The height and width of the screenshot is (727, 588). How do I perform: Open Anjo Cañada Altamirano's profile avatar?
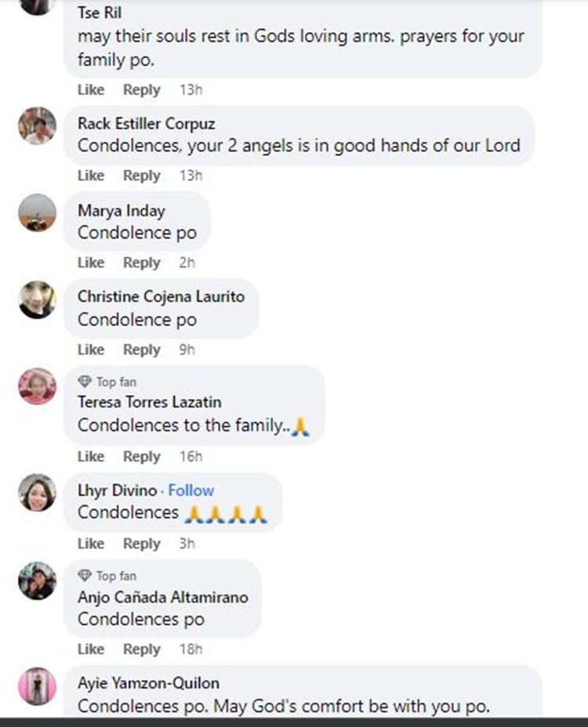(x=38, y=580)
